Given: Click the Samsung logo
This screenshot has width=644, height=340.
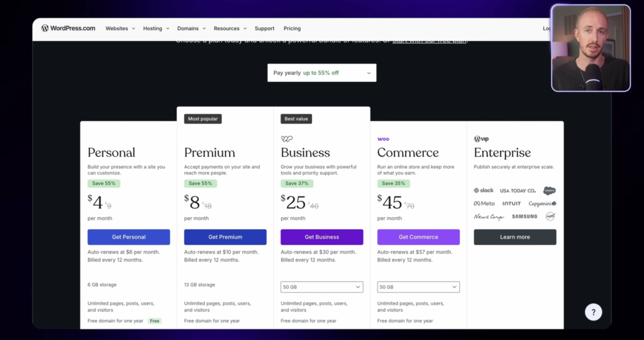Looking at the screenshot, I should (525, 216).
